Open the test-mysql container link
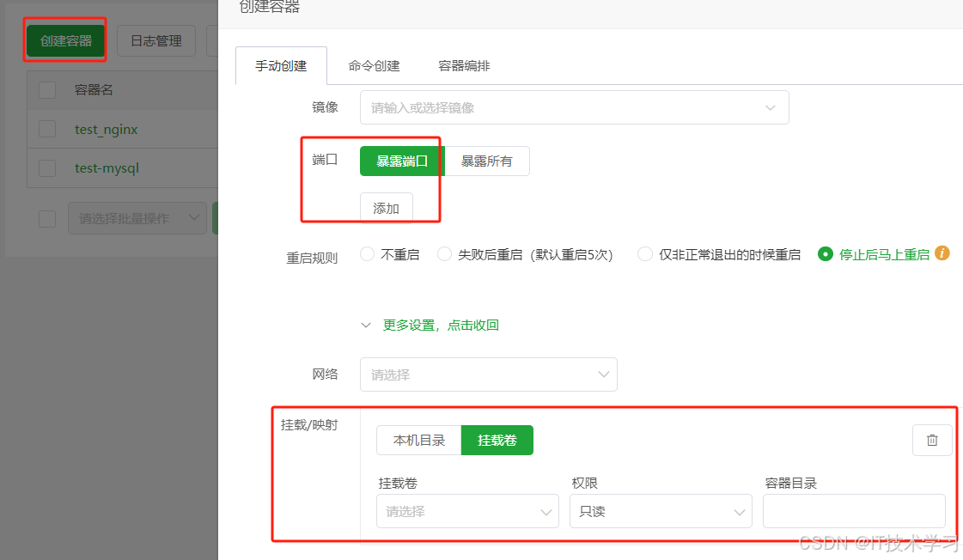Screen dimensions: 963x560 (107, 168)
